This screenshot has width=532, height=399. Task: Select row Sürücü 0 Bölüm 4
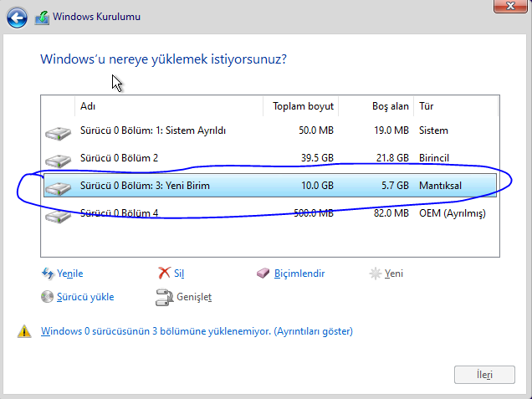[270, 213]
